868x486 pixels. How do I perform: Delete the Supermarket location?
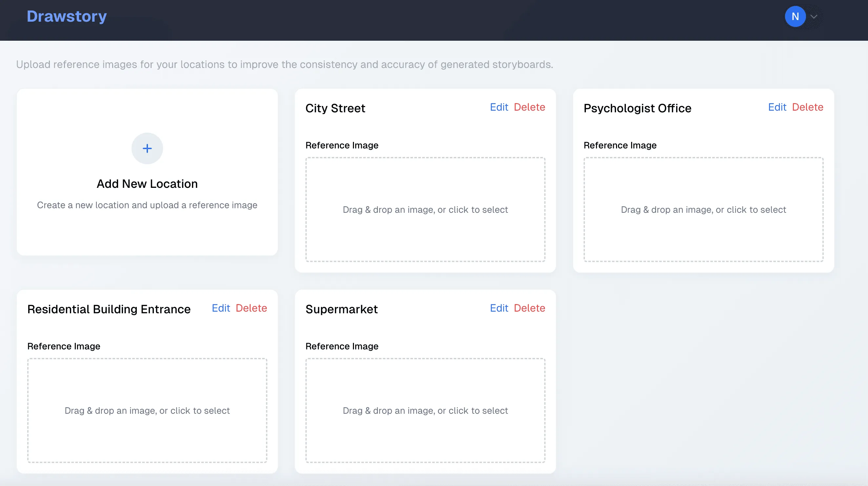(x=529, y=308)
